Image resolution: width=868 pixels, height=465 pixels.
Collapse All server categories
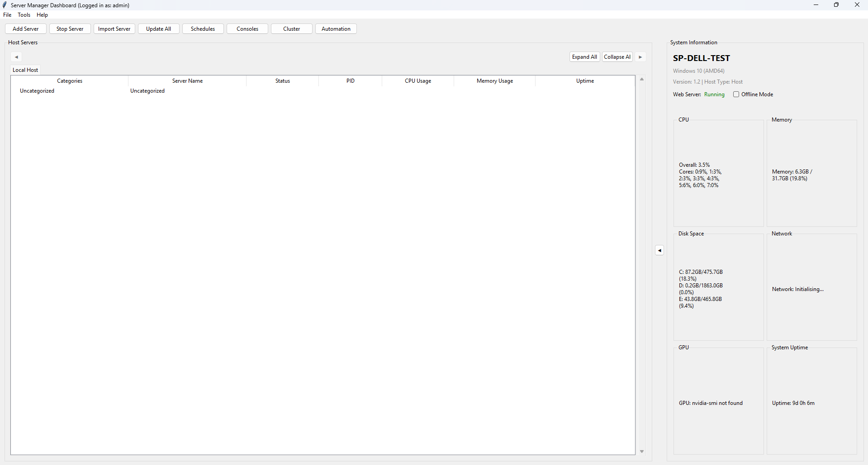click(x=617, y=57)
